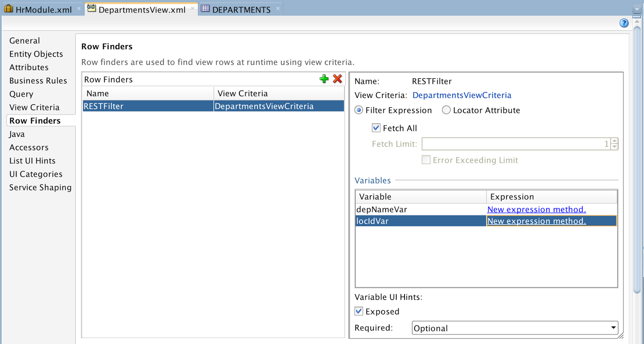The image size is (644, 344).
Task: Switch to the DEPARTMENTS tab
Action: coord(241,9)
